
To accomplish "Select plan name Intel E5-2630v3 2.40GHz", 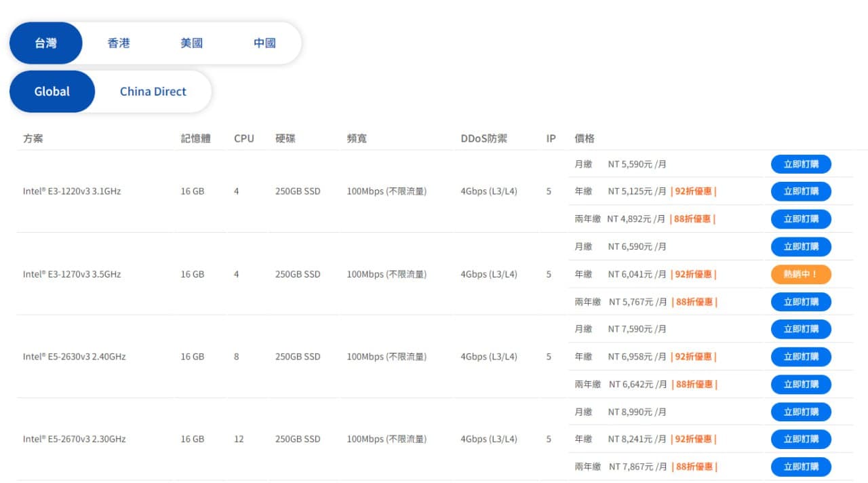I will (75, 357).
